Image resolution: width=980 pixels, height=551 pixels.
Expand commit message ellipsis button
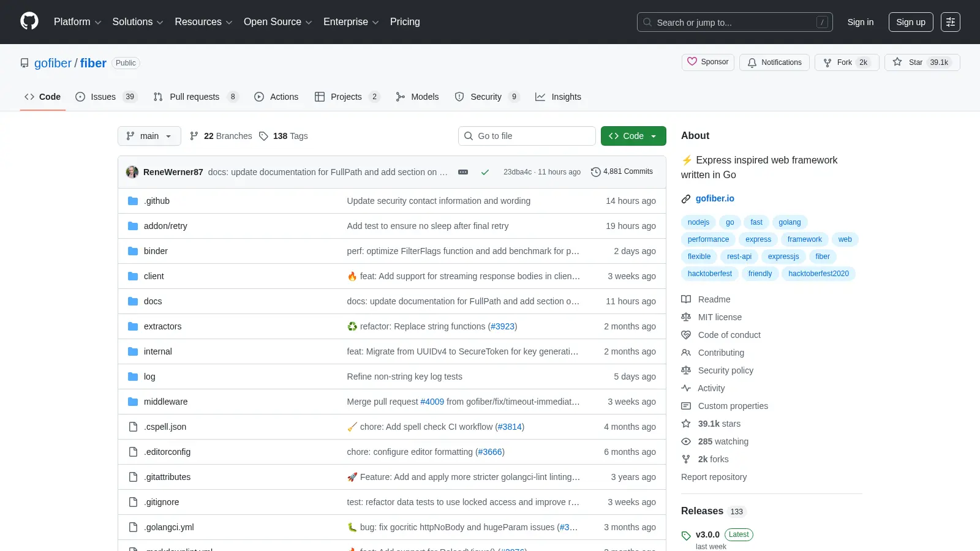pos(463,172)
